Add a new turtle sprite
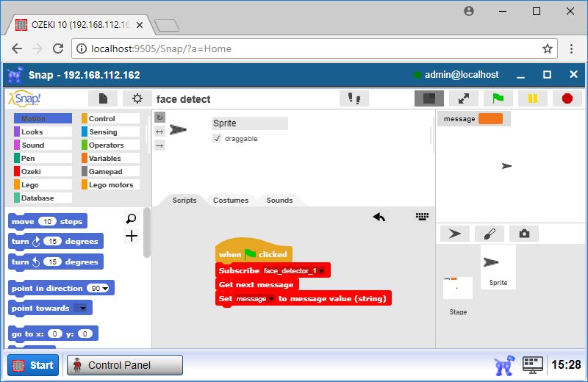The height and width of the screenshot is (382, 588). coord(455,234)
